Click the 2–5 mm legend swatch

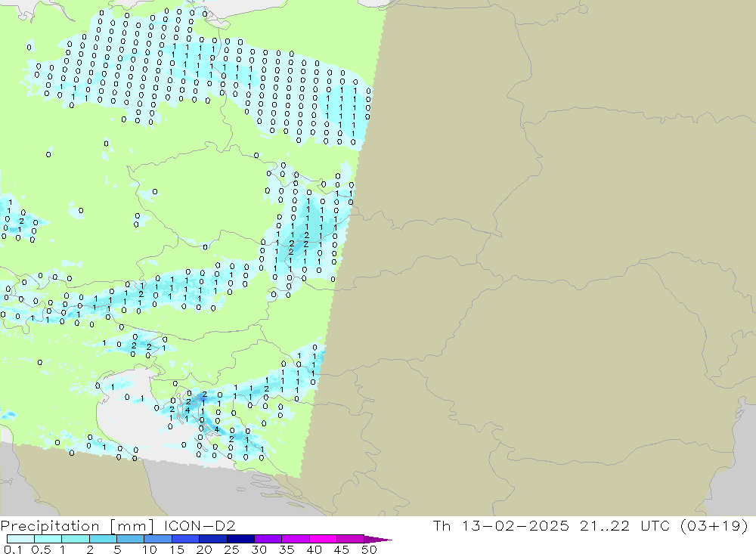pos(103,539)
